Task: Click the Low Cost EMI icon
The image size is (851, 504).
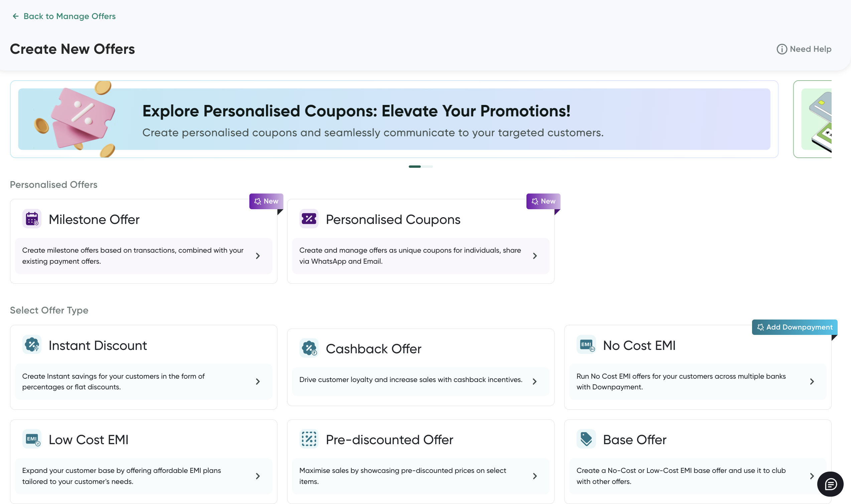Action: pyautogui.click(x=32, y=439)
